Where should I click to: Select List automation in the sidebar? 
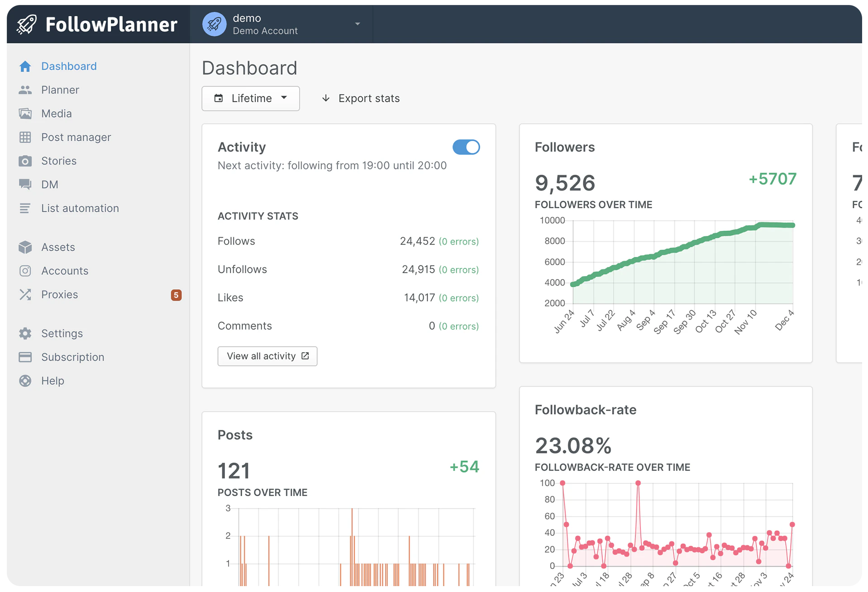tap(80, 208)
